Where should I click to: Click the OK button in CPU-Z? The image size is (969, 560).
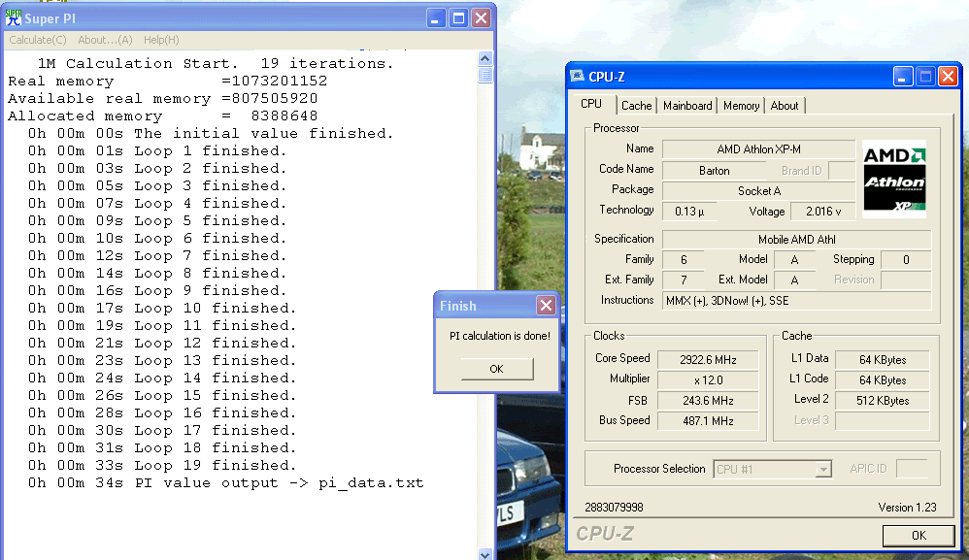pyautogui.click(x=919, y=536)
